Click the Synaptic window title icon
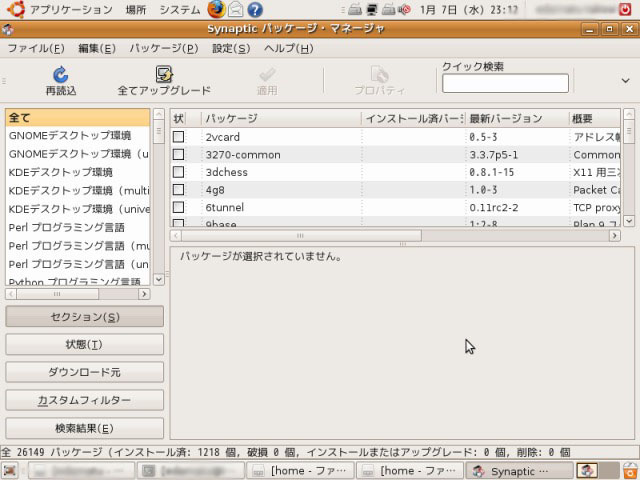Screen dimensions: 640x480 8,29
